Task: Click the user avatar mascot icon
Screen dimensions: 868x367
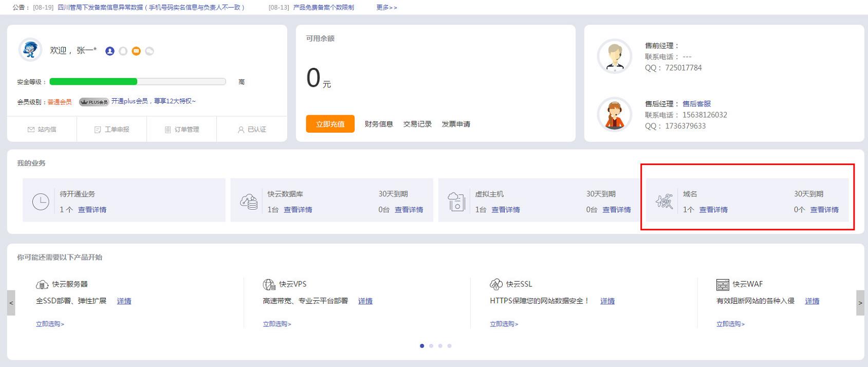Action: click(30, 50)
